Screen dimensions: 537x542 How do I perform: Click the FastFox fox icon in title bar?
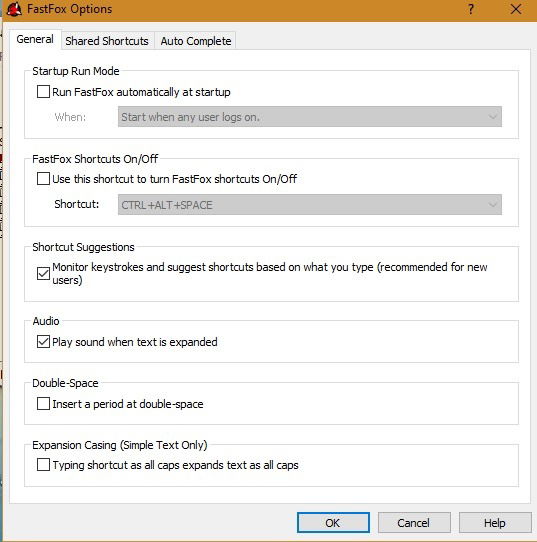[14, 9]
